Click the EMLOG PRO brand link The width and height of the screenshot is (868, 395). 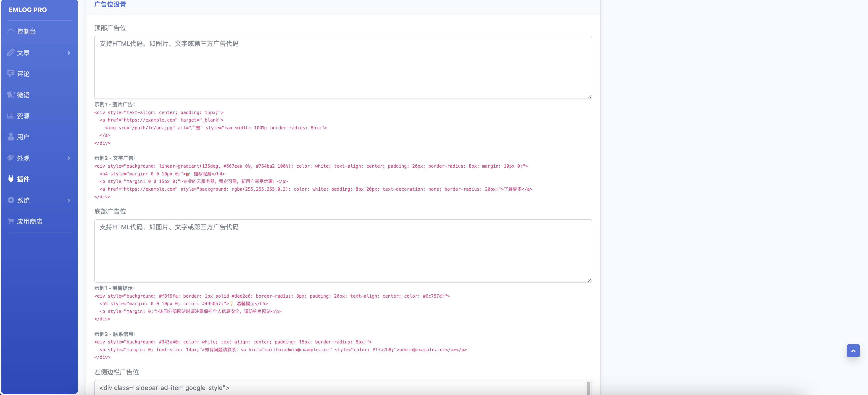click(x=28, y=10)
